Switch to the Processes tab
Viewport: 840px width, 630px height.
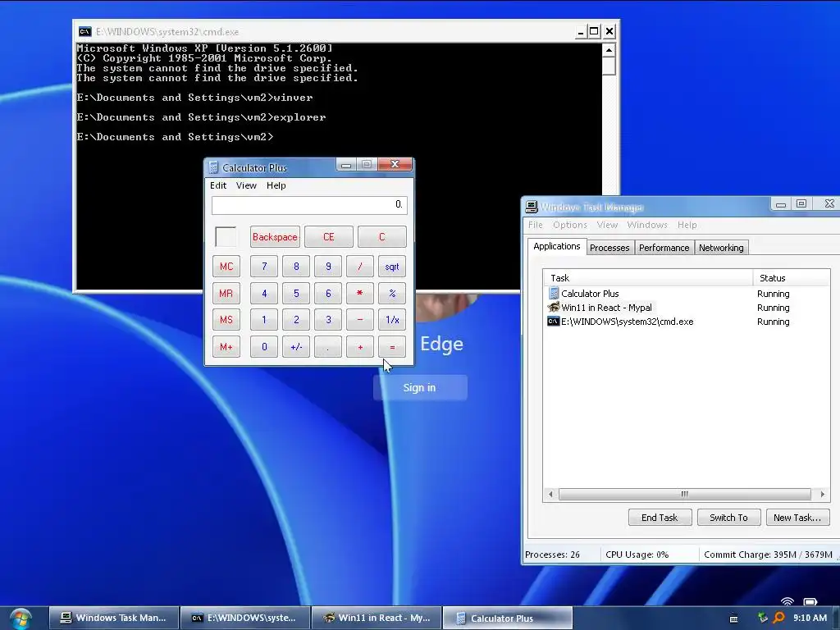pos(609,248)
